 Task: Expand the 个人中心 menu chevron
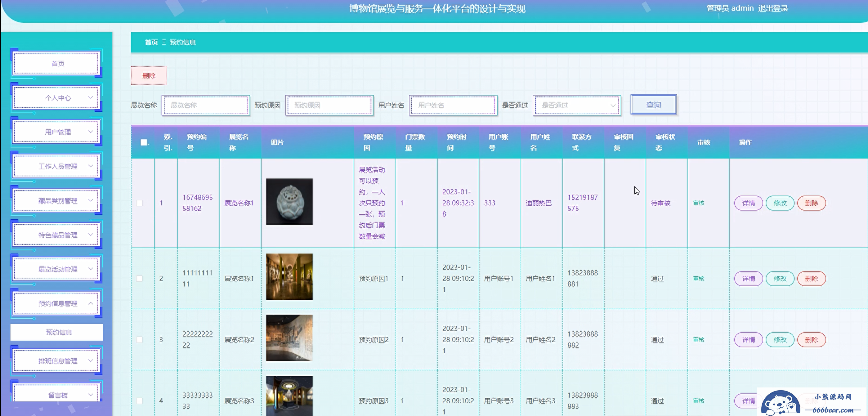90,98
